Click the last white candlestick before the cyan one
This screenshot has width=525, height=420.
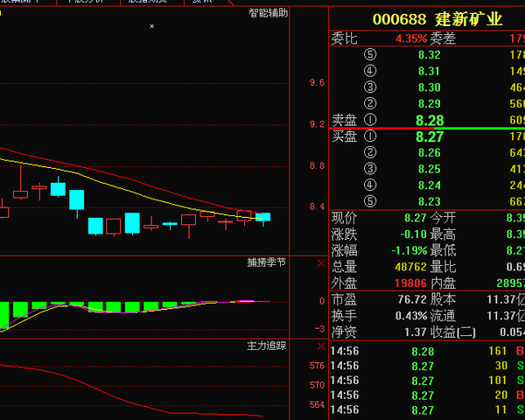243,215
